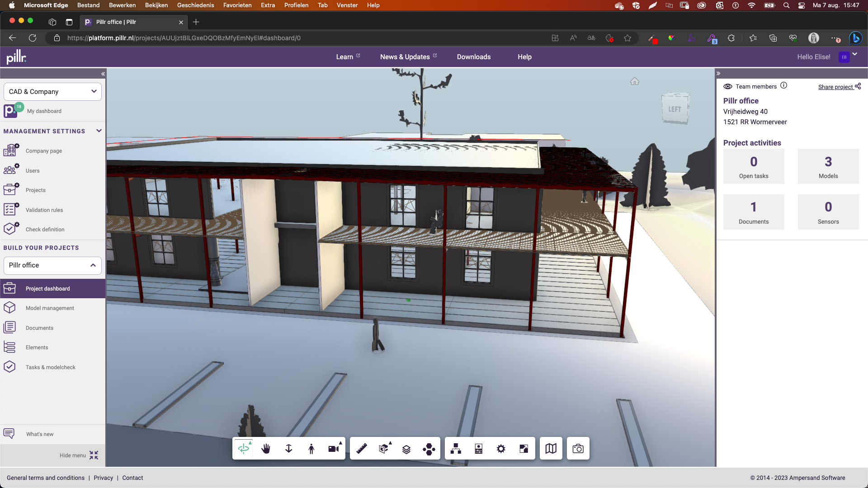This screenshot has height=488, width=868.
Task: Open Projects management page
Action: (x=36, y=190)
